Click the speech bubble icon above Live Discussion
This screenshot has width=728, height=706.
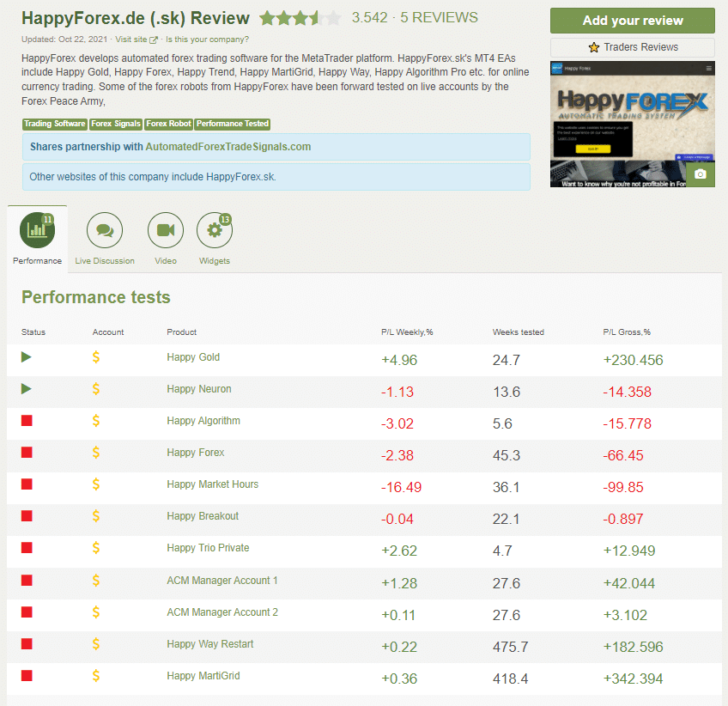(104, 228)
